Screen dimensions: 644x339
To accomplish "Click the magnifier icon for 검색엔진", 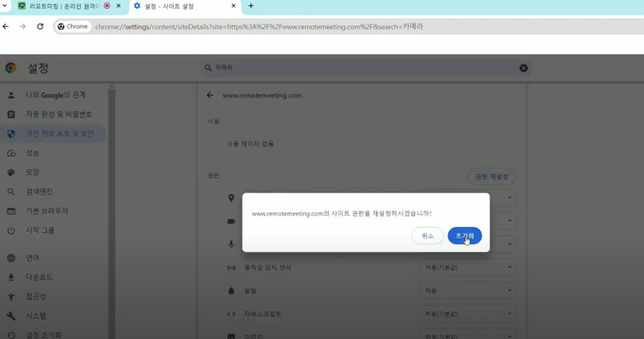I will [11, 192].
